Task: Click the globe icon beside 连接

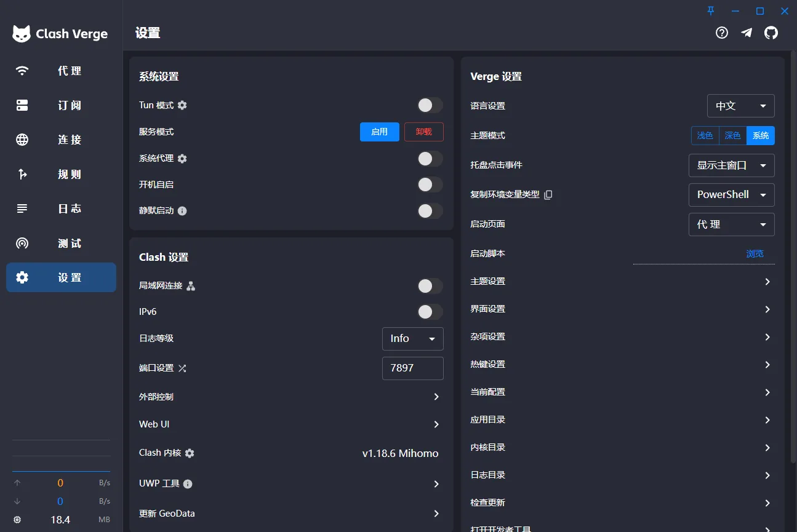Action: (x=22, y=140)
